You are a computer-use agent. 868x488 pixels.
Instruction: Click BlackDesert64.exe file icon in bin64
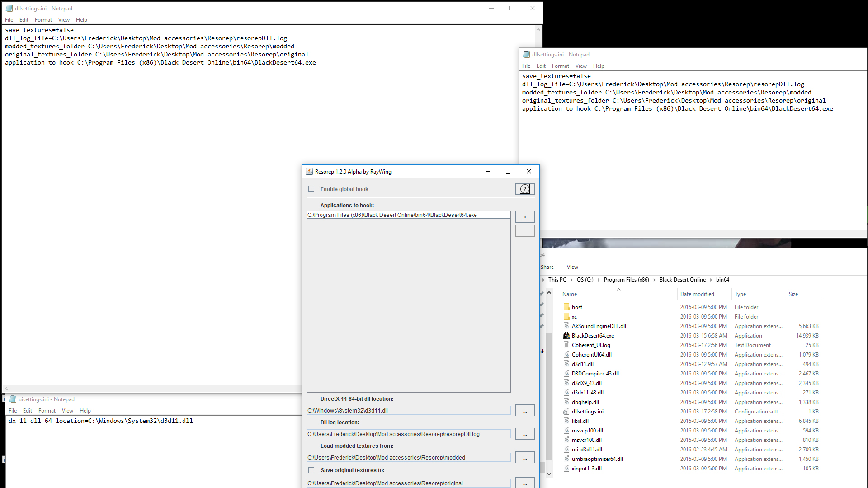[x=566, y=336]
